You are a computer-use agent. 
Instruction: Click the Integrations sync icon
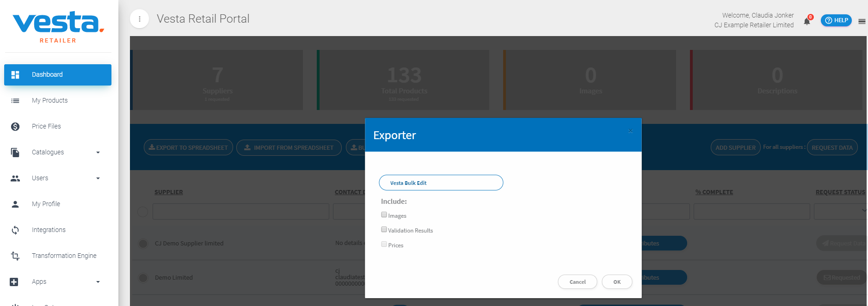click(x=15, y=230)
